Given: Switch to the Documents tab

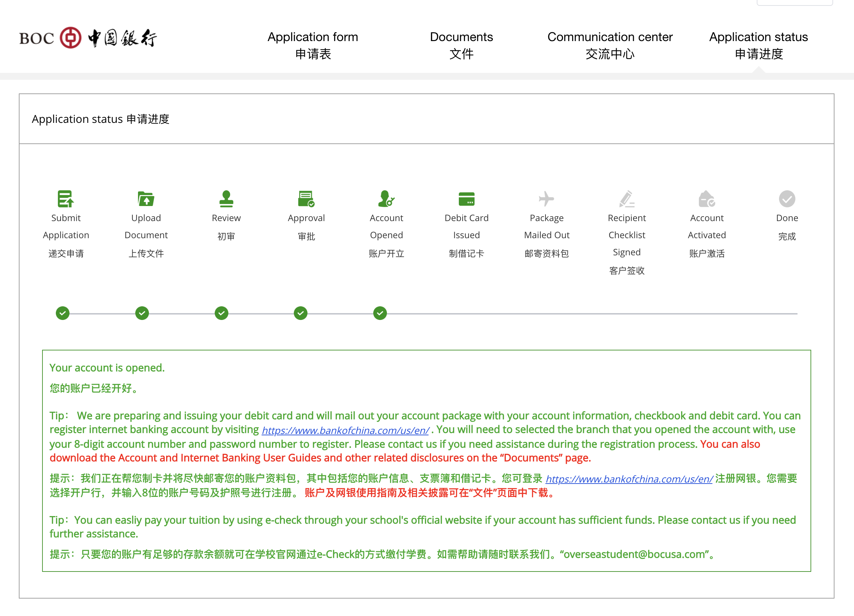Looking at the screenshot, I should point(461,45).
